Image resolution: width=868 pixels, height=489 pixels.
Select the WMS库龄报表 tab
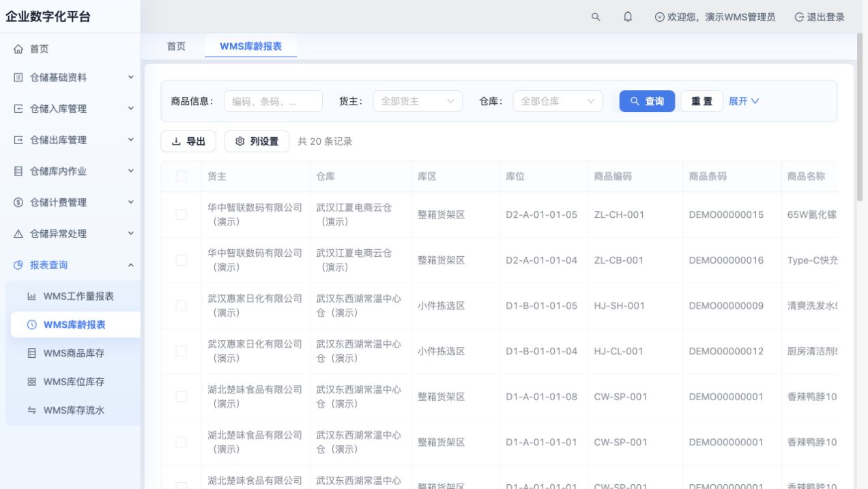coord(250,46)
